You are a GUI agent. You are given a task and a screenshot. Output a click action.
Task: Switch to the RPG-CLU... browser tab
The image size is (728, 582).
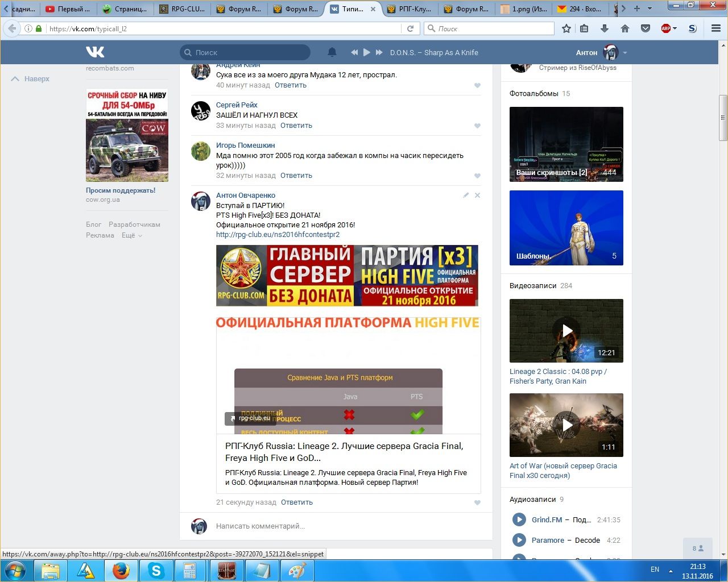pyautogui.click(x=182, y=9)
